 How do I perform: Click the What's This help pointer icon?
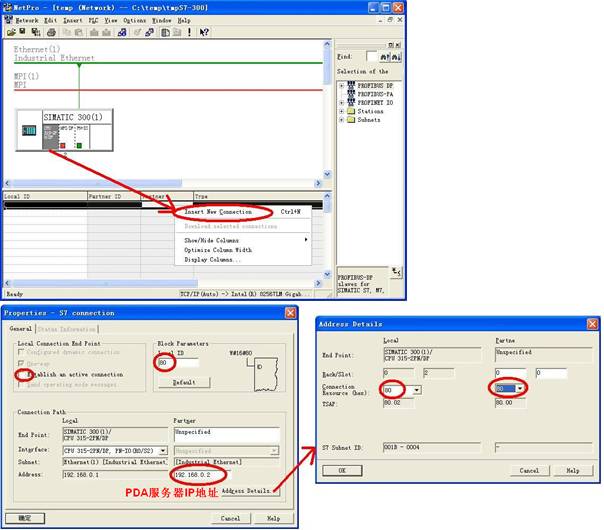click(x=204, y=32)
